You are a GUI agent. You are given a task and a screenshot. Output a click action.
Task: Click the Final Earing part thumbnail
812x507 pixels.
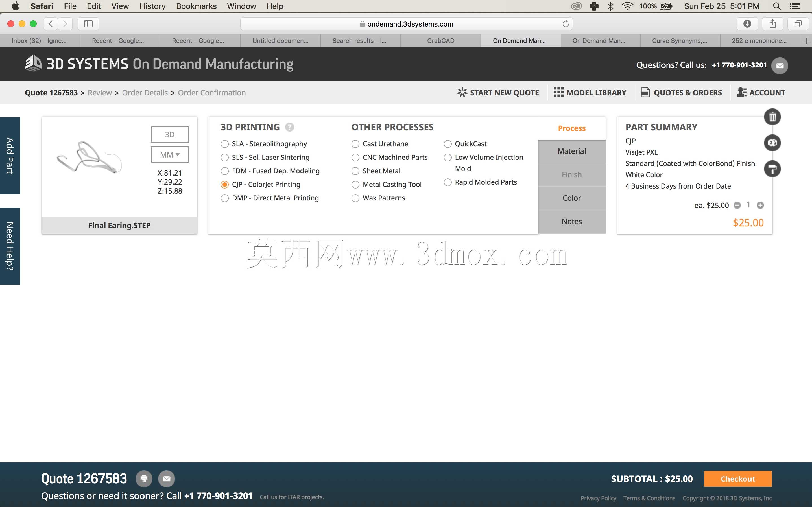(x=89, y=158)
